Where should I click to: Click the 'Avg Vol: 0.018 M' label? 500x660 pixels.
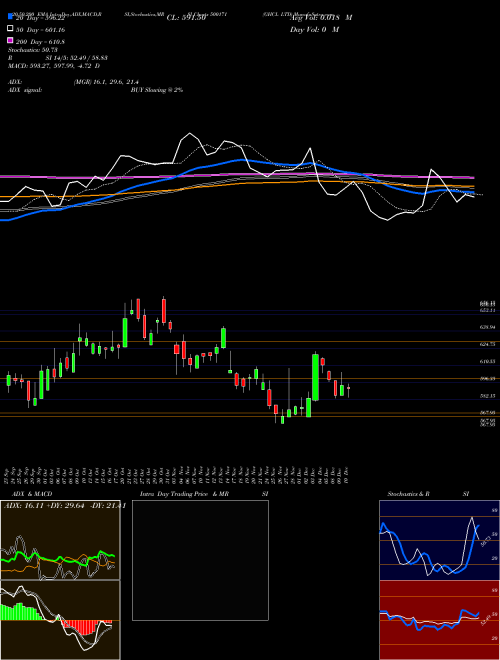[321, 18]
